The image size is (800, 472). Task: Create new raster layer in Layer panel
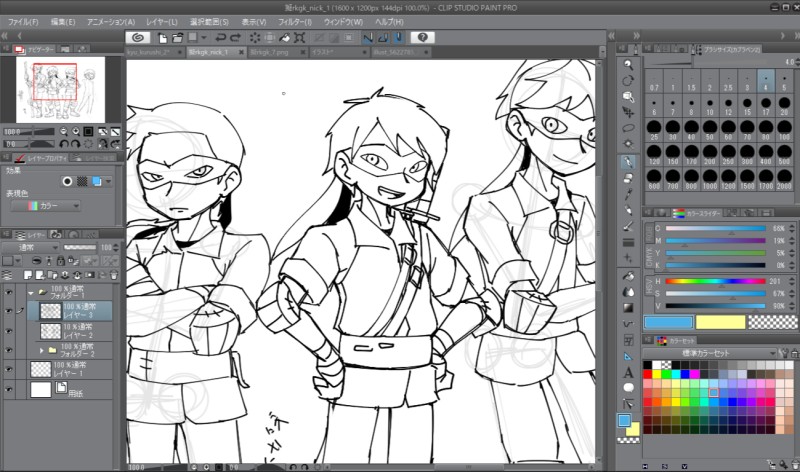[28, 275]
